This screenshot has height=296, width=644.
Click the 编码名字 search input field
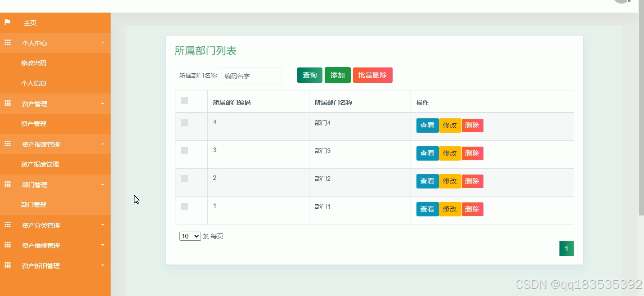250,76
